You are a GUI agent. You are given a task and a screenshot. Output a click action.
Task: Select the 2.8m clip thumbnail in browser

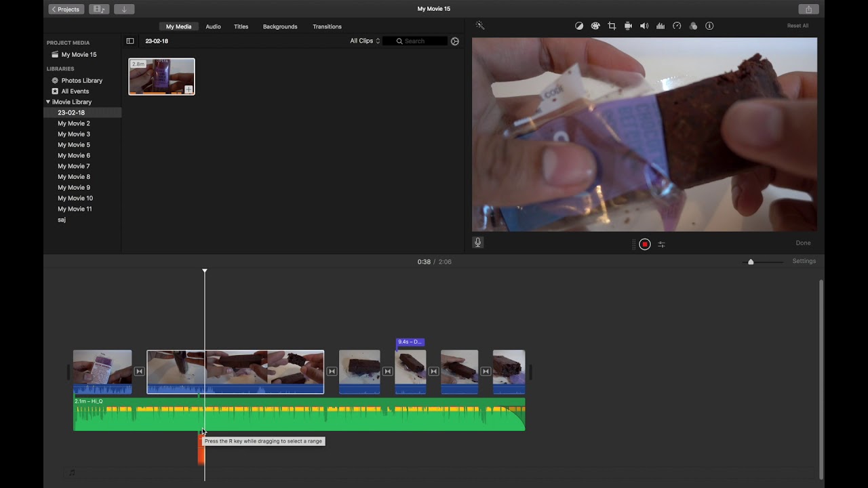[x=161, y=76]
